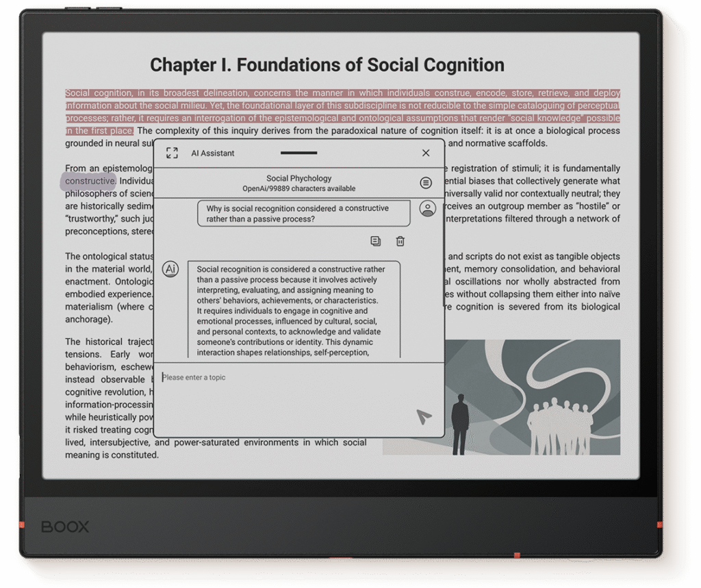Tap "OpenAi/99889 characters available" text
701x588 pixels.
point(298,189)
